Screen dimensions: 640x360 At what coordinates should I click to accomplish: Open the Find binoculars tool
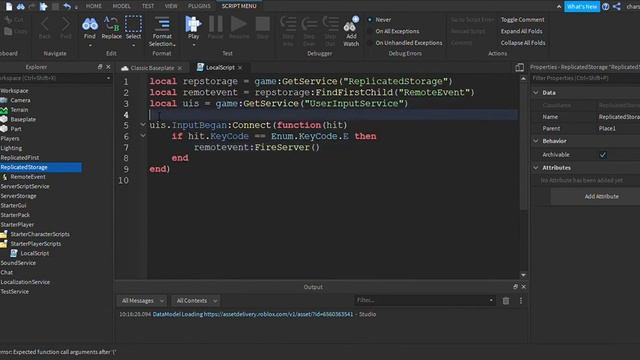(89, 28)
